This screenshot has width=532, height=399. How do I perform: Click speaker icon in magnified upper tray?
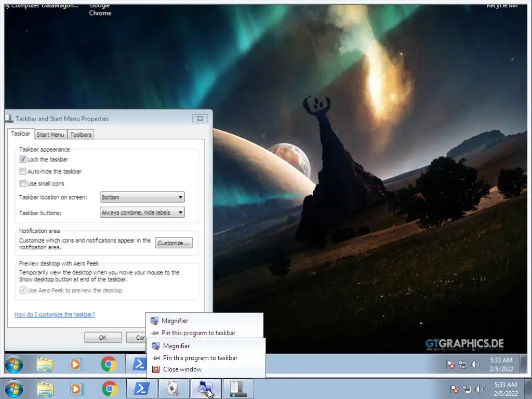[x=475, y=364]
